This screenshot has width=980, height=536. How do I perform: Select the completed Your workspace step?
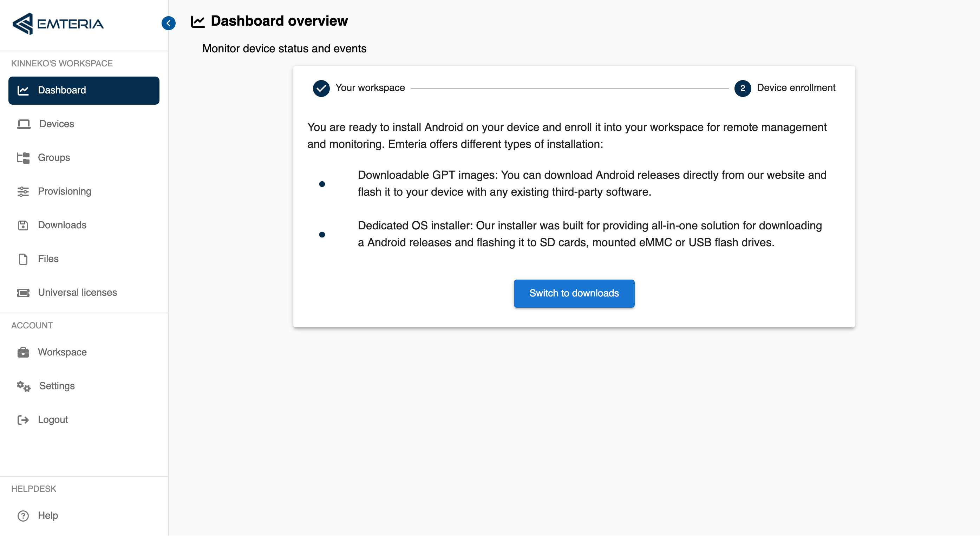tap(358, 88)
